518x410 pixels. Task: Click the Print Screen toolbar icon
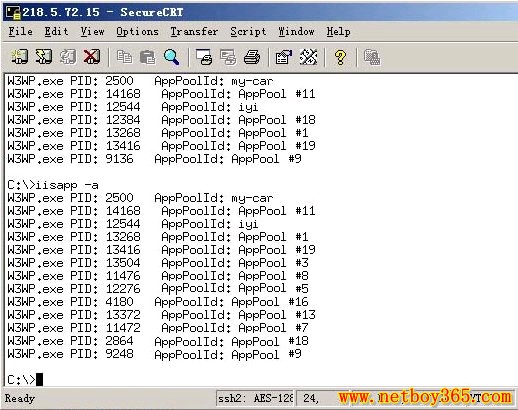(x=204, y=57)
